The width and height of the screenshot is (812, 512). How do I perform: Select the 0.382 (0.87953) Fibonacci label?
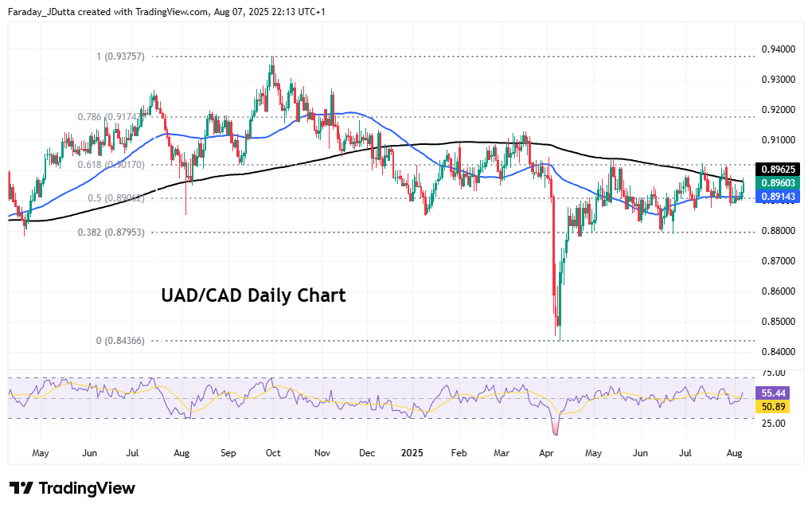pos(111,233)
